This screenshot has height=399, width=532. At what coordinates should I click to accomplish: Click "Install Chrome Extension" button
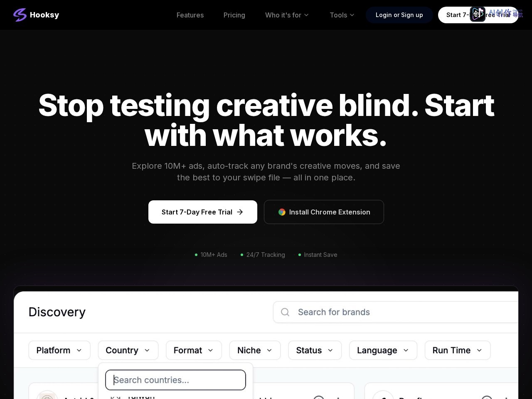click(x=324, y=212)
